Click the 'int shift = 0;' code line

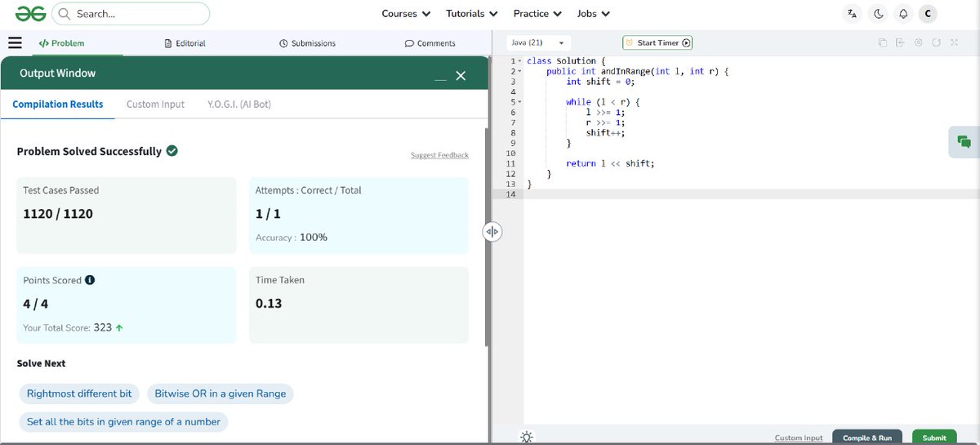coord(600,82)
